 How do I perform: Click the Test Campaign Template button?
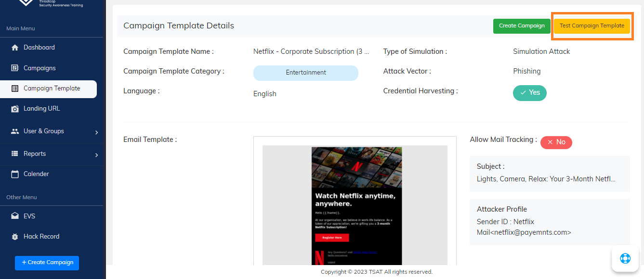pyautogui.click(x=592, y=26)
